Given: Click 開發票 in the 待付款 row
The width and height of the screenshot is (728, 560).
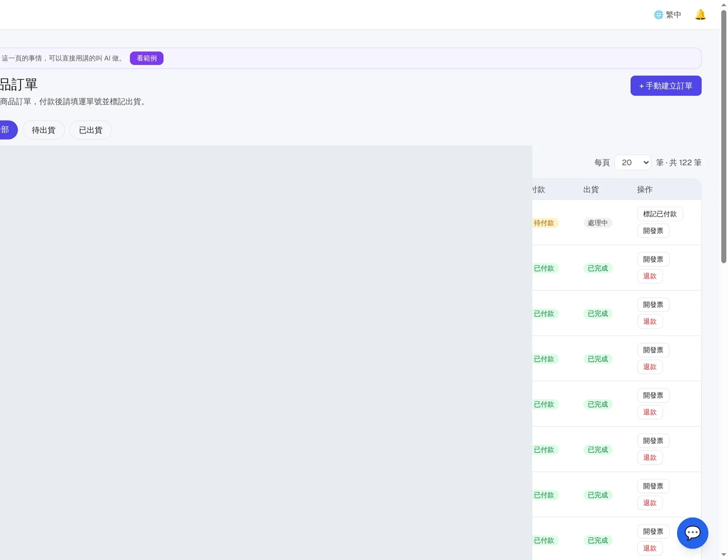Looking at the screenshot, I should coord(653,231).
